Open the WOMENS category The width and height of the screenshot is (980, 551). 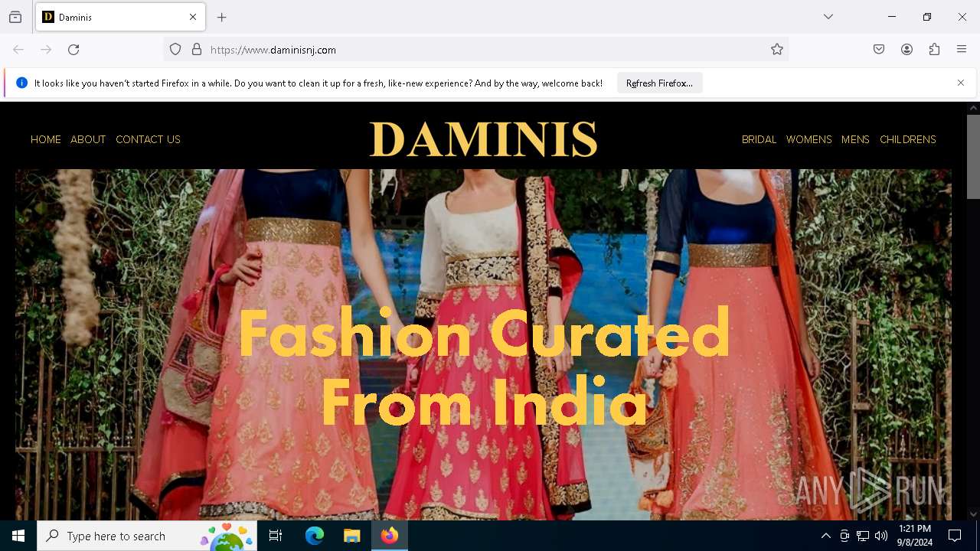tap(808, 139)
